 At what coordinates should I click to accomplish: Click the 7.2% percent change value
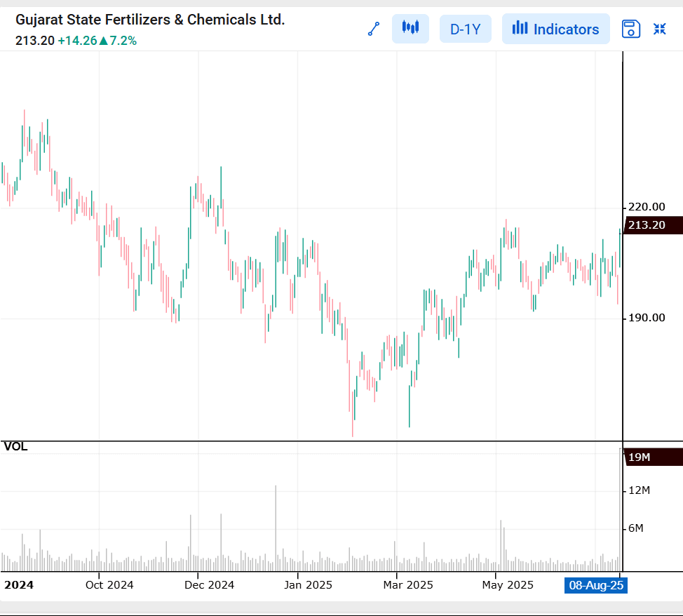(123, 41)
